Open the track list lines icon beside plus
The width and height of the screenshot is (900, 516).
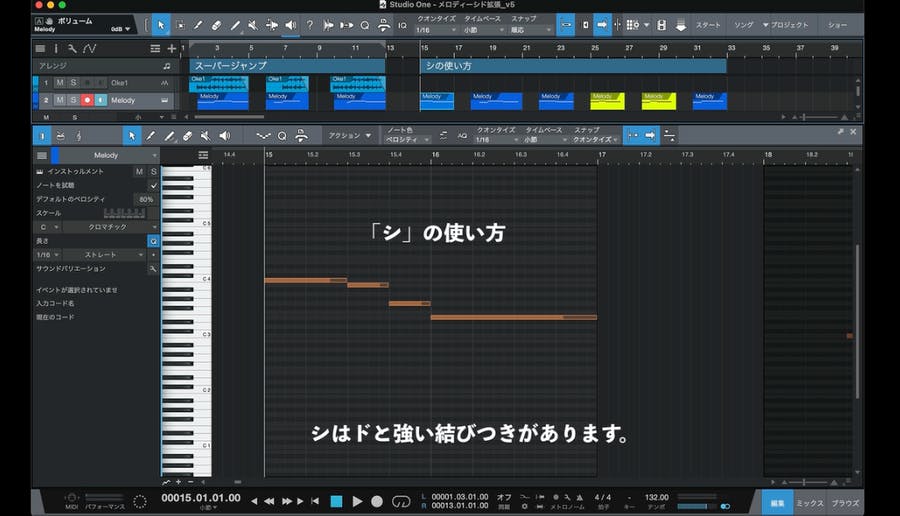(155, 49)
